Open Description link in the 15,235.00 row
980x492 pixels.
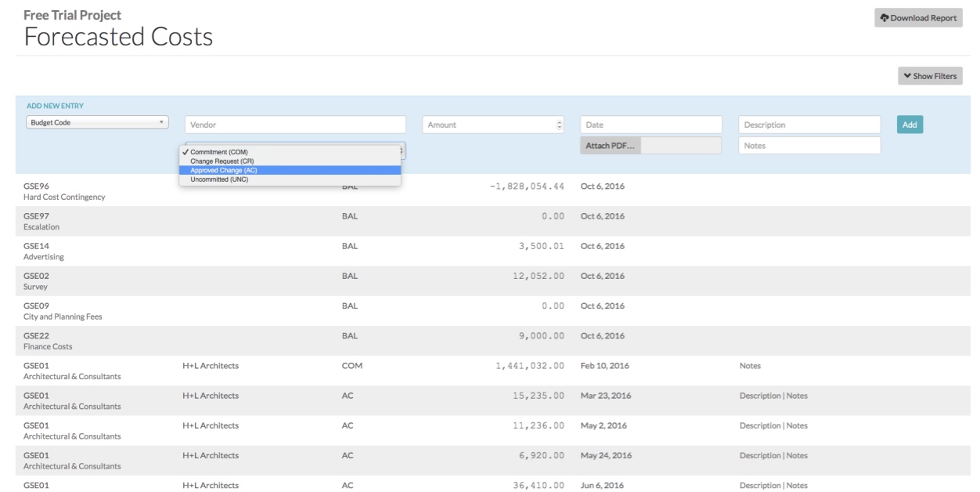pyautogui.click(x=761, y=396)
